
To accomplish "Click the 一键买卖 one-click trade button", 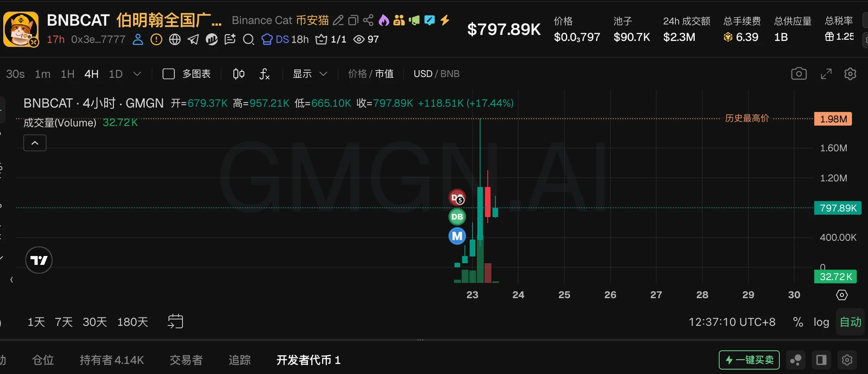I will point(749,360).
